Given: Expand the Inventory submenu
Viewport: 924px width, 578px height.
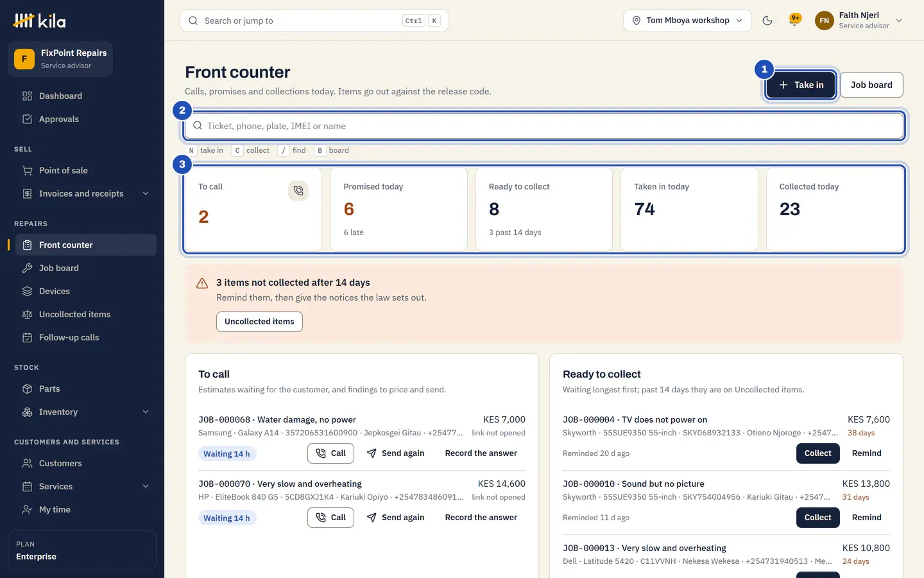Looking at the screenshot, I should click(x=146, y=412).
